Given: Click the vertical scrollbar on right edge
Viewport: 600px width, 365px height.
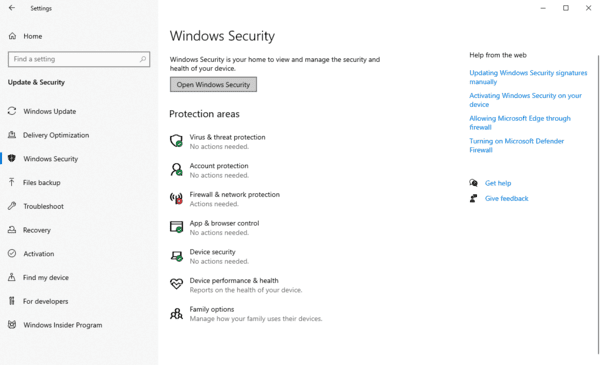Looking at the screenshot, I should pyautogui.click(x=598, y=205).
